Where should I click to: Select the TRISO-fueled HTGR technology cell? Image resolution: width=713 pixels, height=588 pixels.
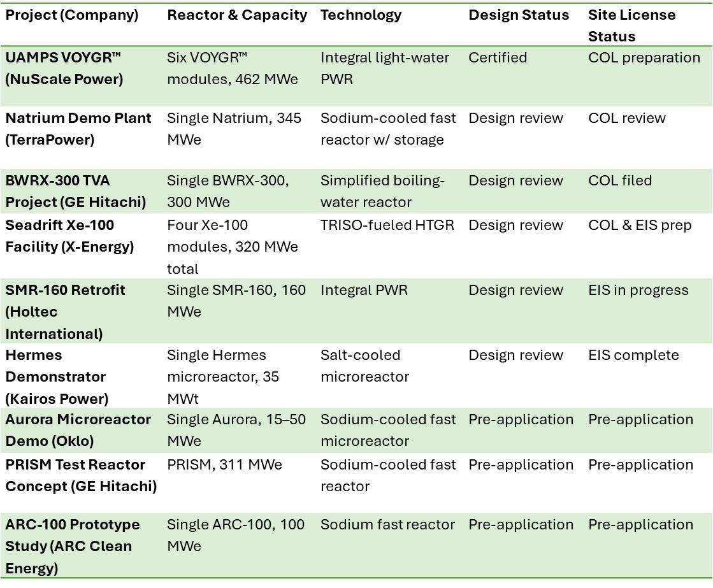387,226
